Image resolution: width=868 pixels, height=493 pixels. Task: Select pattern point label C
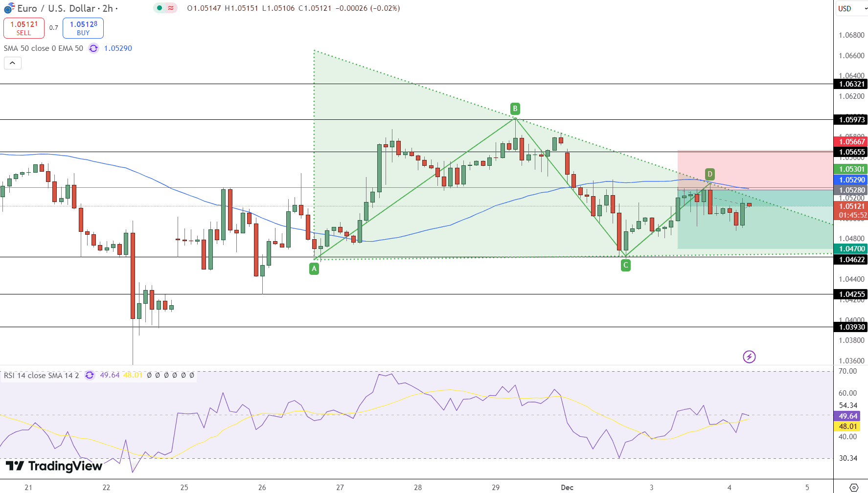tap(625, 265)
